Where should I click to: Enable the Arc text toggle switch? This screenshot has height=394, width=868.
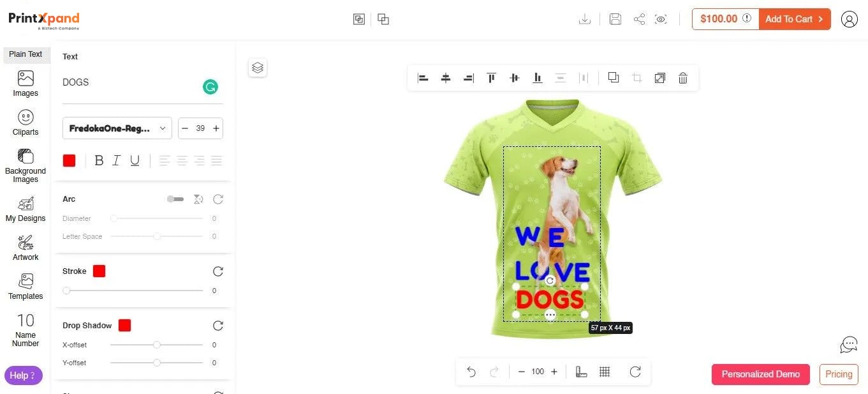coord(175,199)
